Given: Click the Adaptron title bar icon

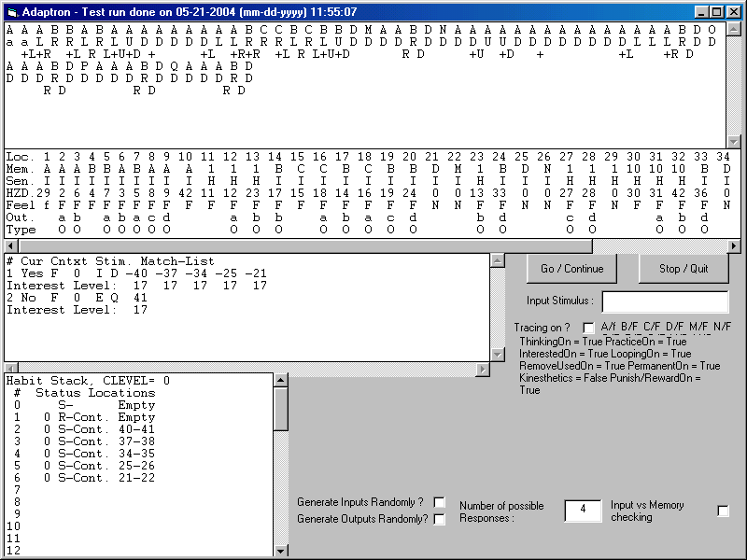Looking at the screenshot, I should (12, 12).
